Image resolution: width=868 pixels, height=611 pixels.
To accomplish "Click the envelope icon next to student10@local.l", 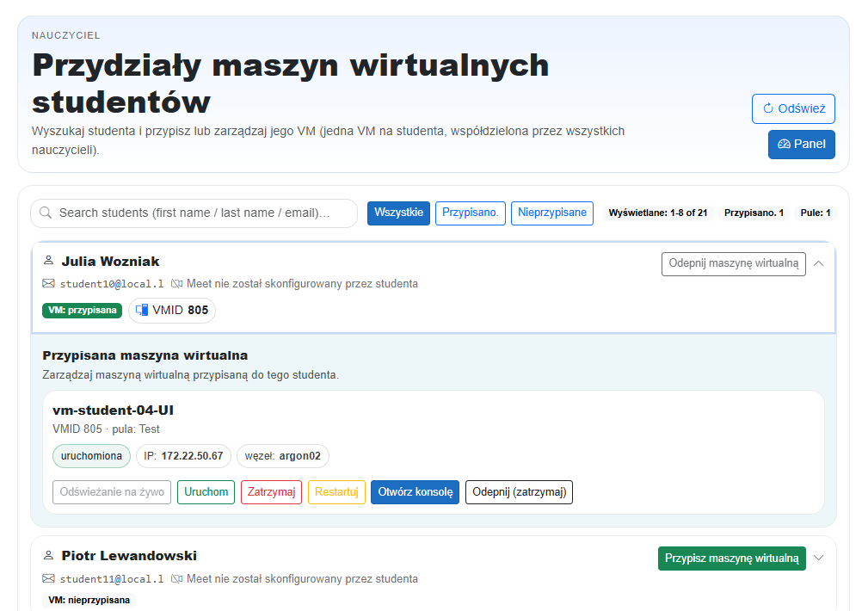I will tap(48, 283).
